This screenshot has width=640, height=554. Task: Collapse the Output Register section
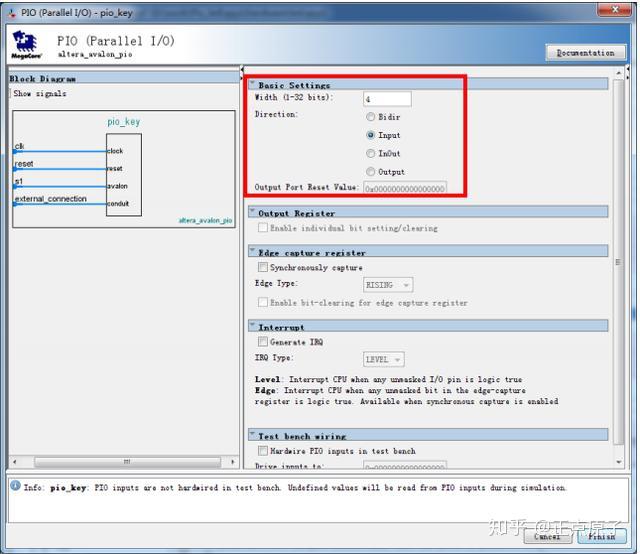click(253, 211)
